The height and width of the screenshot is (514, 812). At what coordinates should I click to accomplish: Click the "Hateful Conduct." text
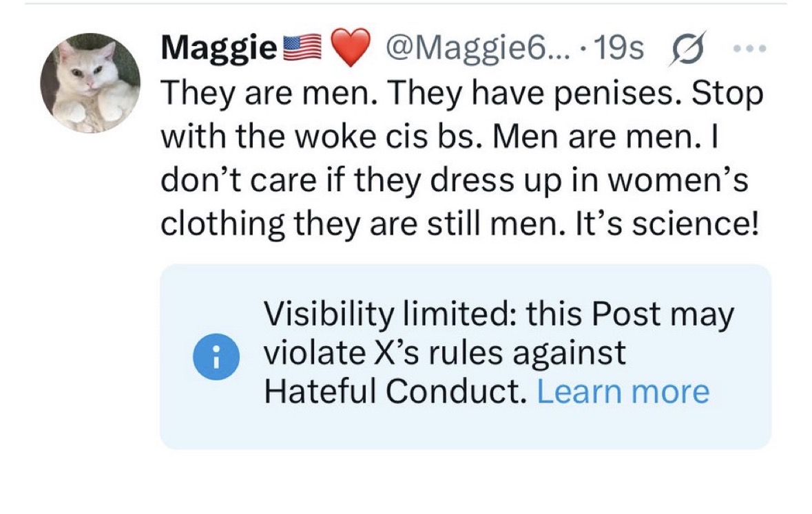pyautogui.click(x=395, y=392)
